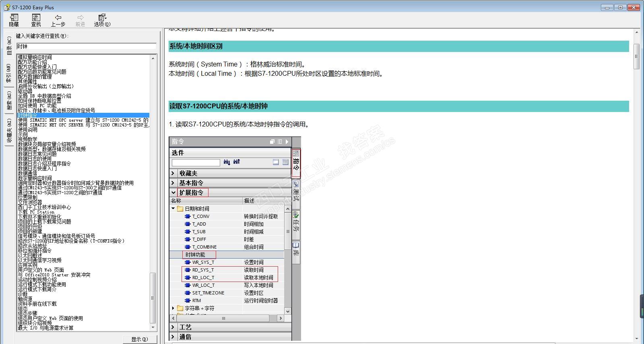Click the 显示(D) button

[140, 339]
